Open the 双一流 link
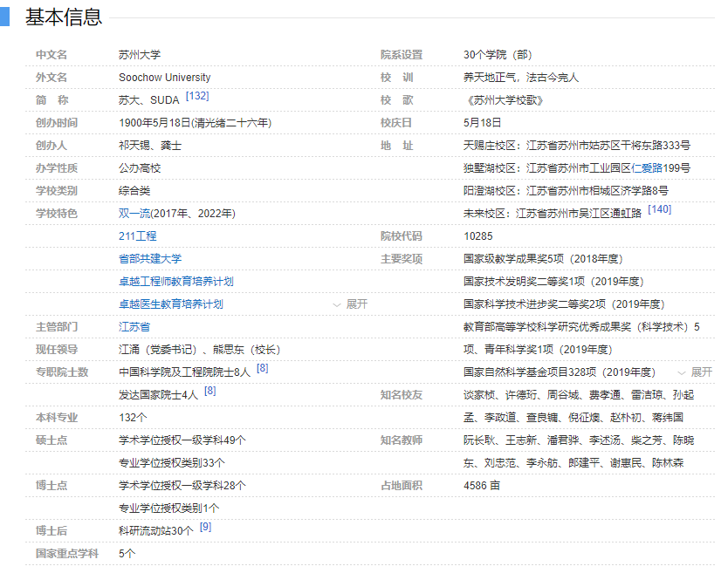Viewport: 728px width, 580px height. [134, 213]
